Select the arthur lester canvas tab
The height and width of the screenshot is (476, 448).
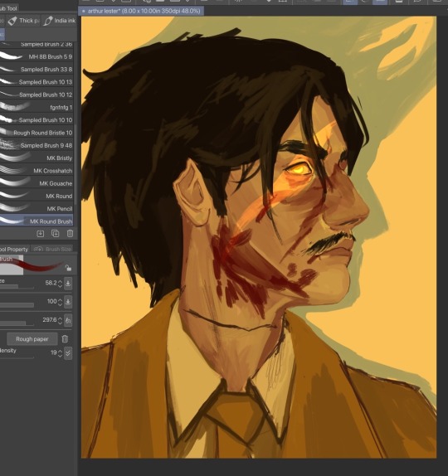pos(141,11)
